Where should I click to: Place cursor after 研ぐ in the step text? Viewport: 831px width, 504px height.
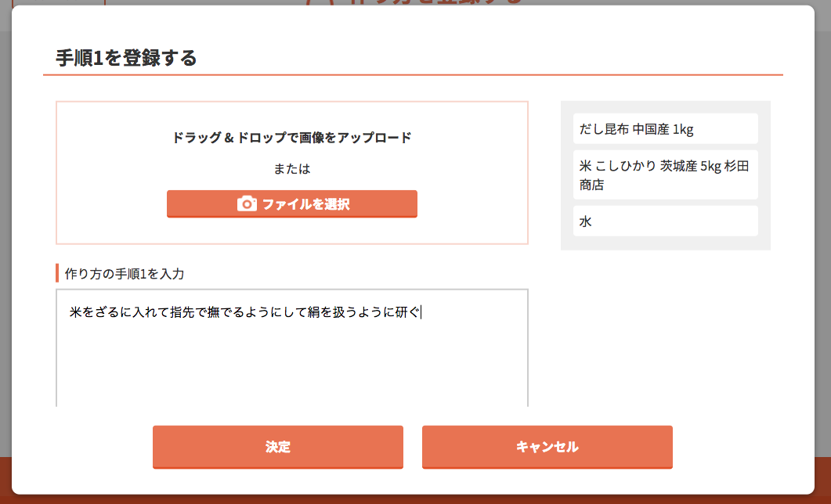coord(421,312)
